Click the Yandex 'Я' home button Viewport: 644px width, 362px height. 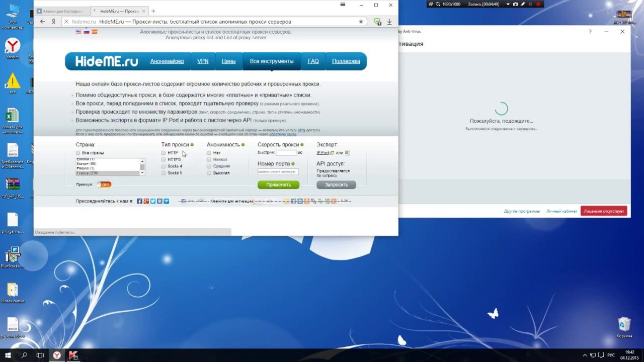tap(53, 22)
